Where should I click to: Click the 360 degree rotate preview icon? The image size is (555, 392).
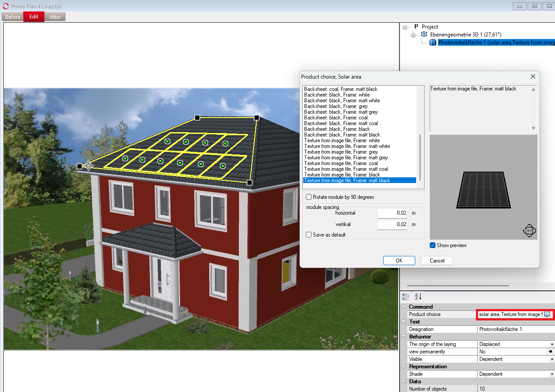coord(530,230)
